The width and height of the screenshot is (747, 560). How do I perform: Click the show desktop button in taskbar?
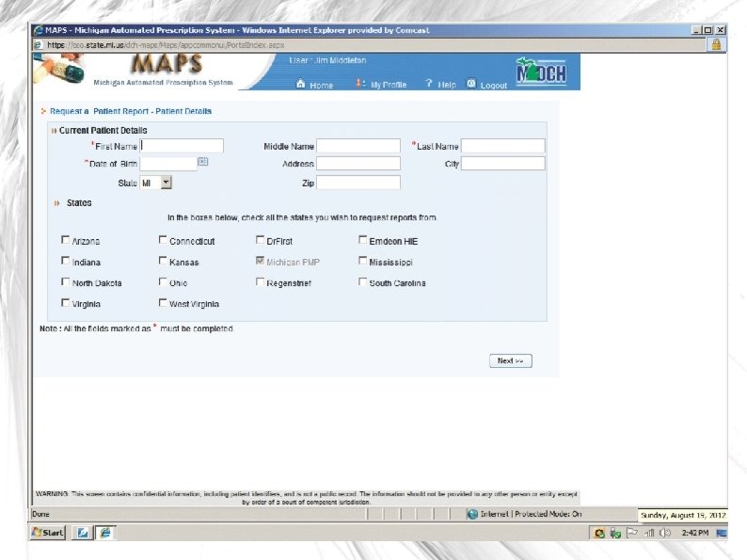pos(722,533)
